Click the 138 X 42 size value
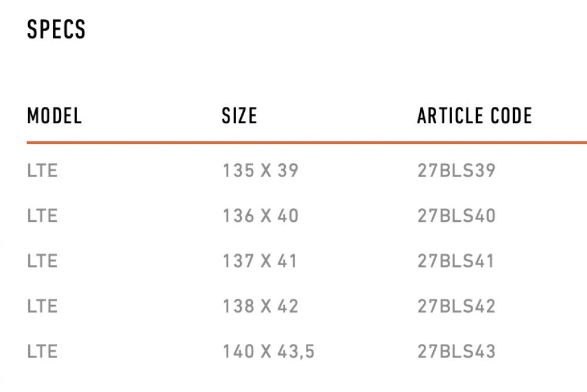Viewport: 587px width, 392px height. [261, 306]
